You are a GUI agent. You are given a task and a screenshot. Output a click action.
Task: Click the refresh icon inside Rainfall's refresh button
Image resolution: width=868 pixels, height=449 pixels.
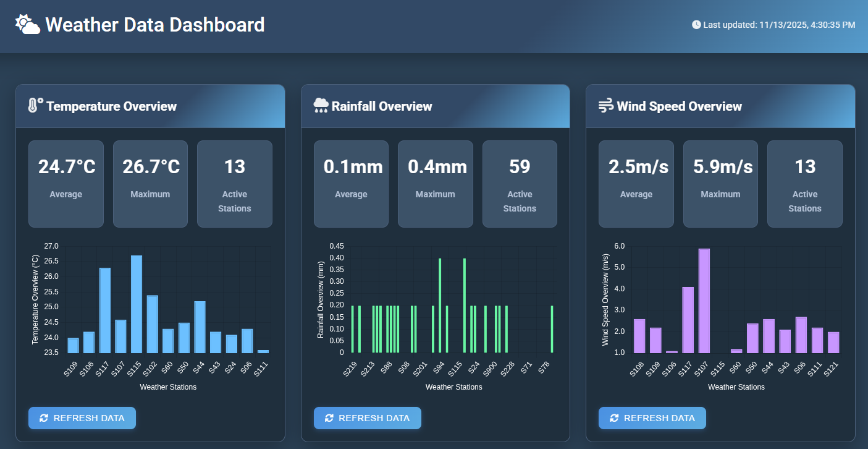click(329, 418)
